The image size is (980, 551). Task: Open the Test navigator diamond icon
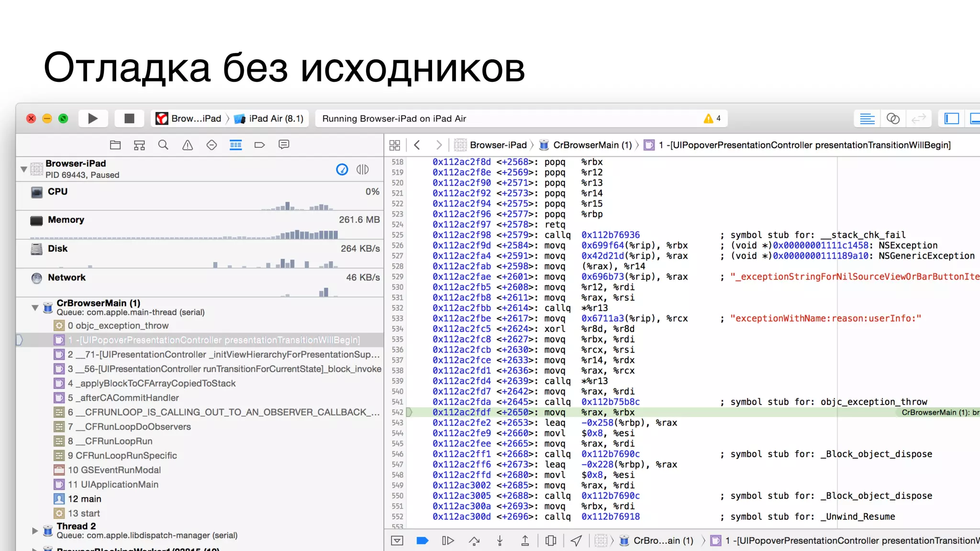coord(212,145)
